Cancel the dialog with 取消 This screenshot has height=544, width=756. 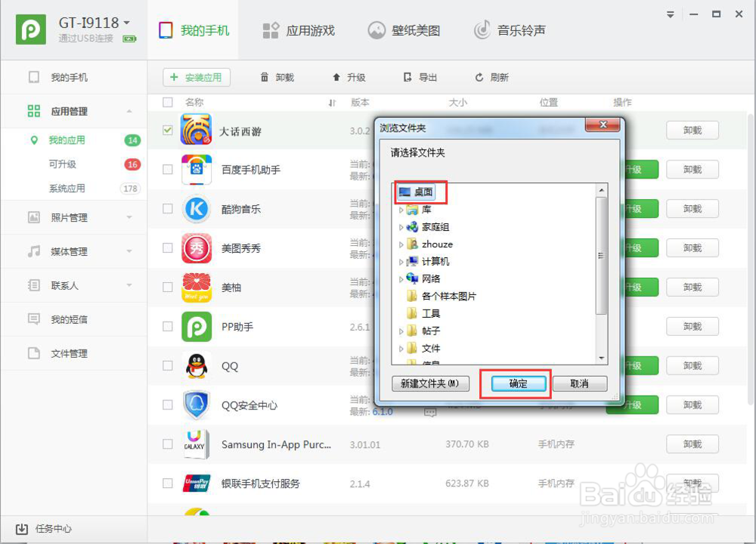579,384
